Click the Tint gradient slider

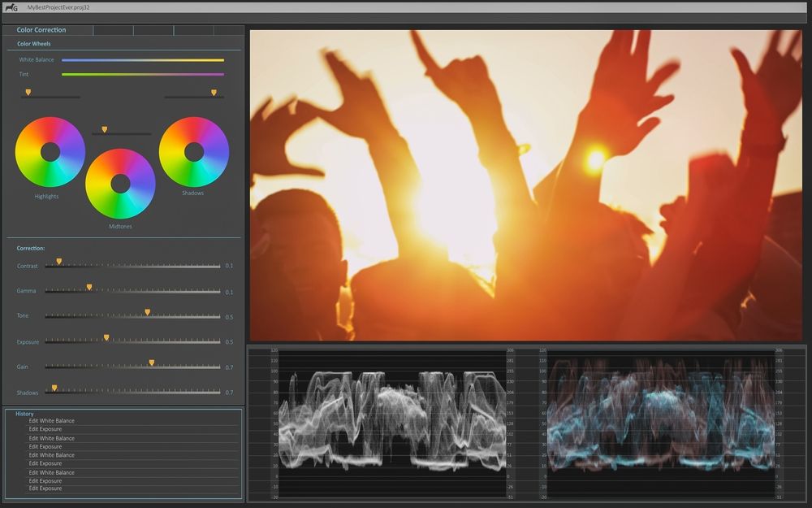click(142, 74)
